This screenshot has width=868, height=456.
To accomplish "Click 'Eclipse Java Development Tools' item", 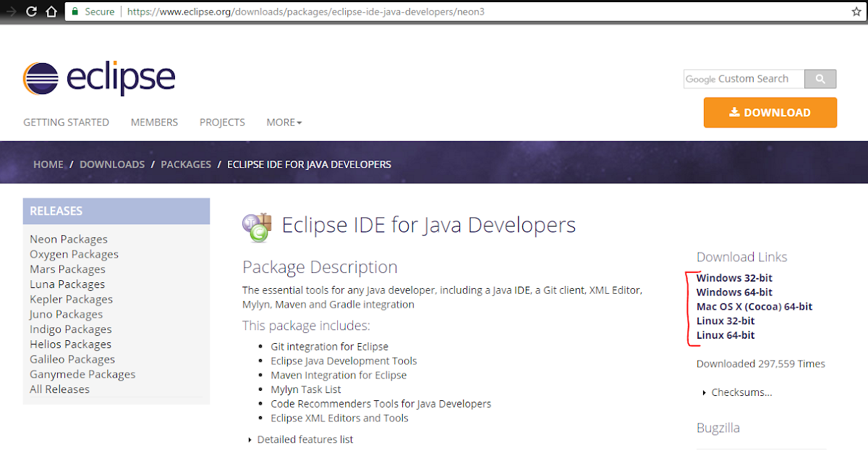I will click(x=344, y=360).
